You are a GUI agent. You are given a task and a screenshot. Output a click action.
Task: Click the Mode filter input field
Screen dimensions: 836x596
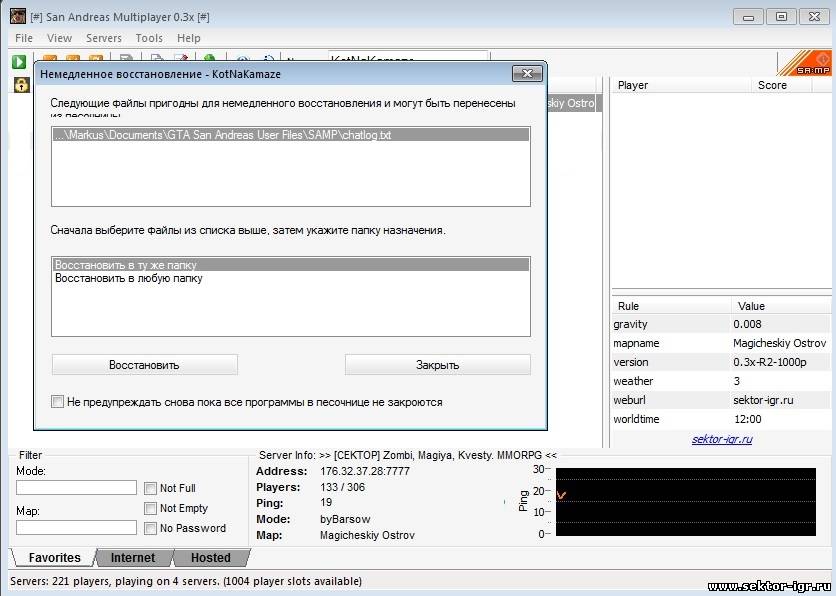coord(76,487)
